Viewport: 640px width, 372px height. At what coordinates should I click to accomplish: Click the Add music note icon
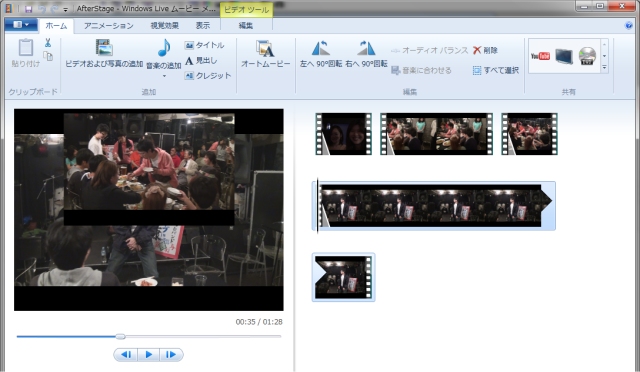(x=164, y=48)
